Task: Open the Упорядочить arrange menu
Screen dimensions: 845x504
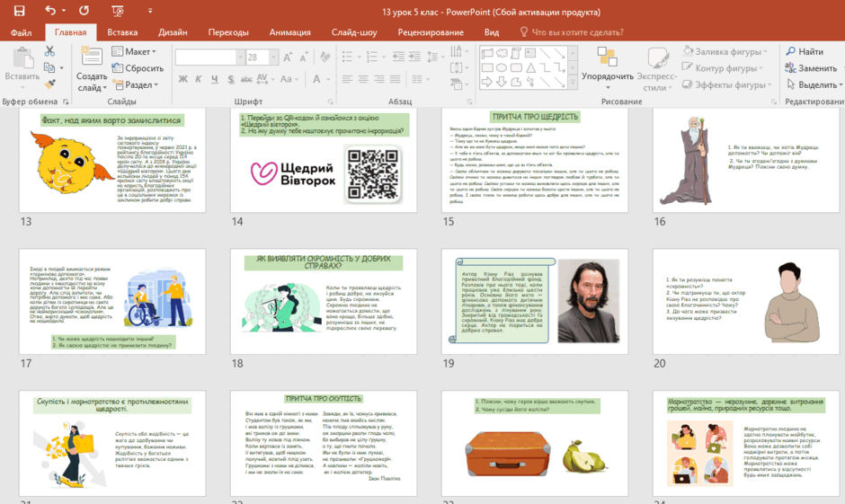Action: [608, 67]
